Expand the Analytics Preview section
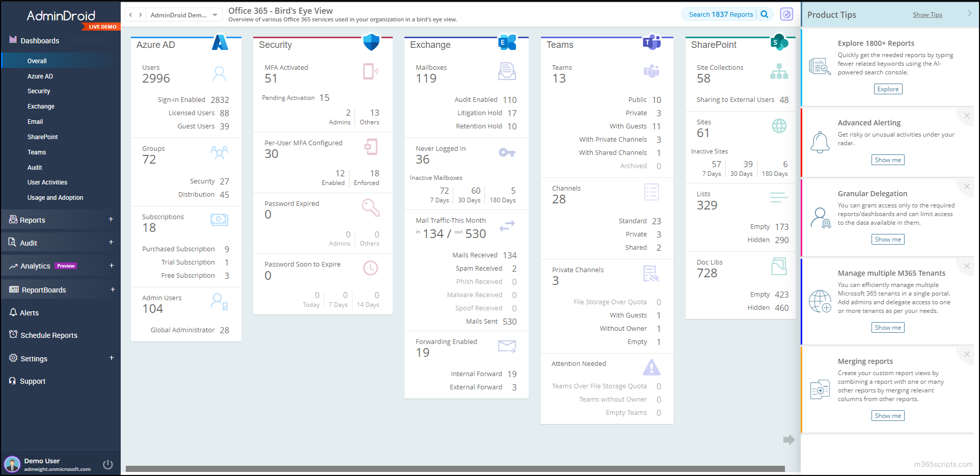Screen dimensions: 980x476 click(111, 266)
